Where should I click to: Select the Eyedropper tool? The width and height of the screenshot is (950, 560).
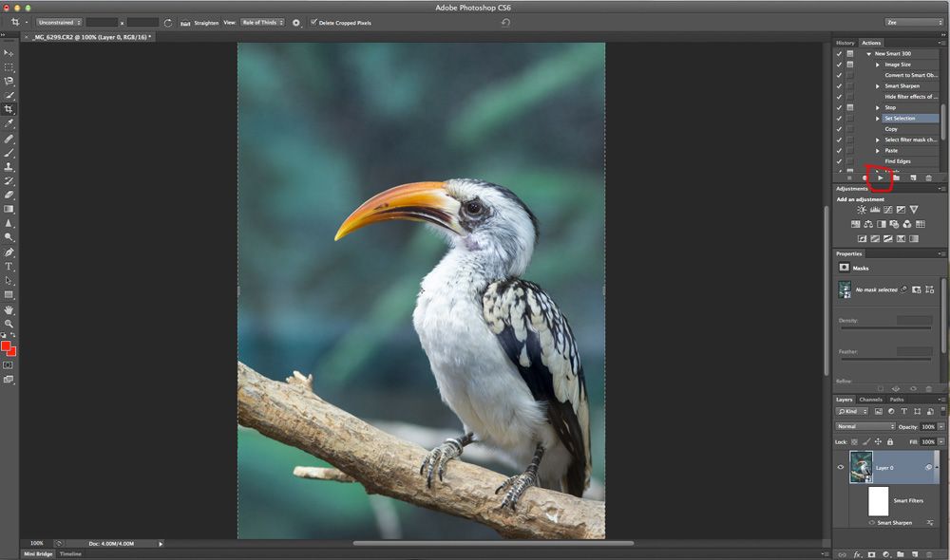point(9,123)
